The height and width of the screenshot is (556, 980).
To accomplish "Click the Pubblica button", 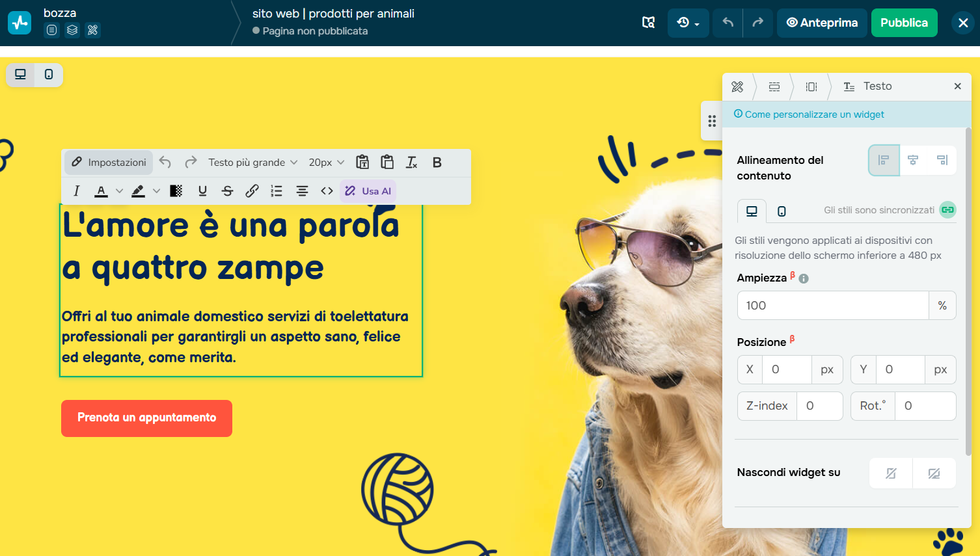I will coord(904,22).
